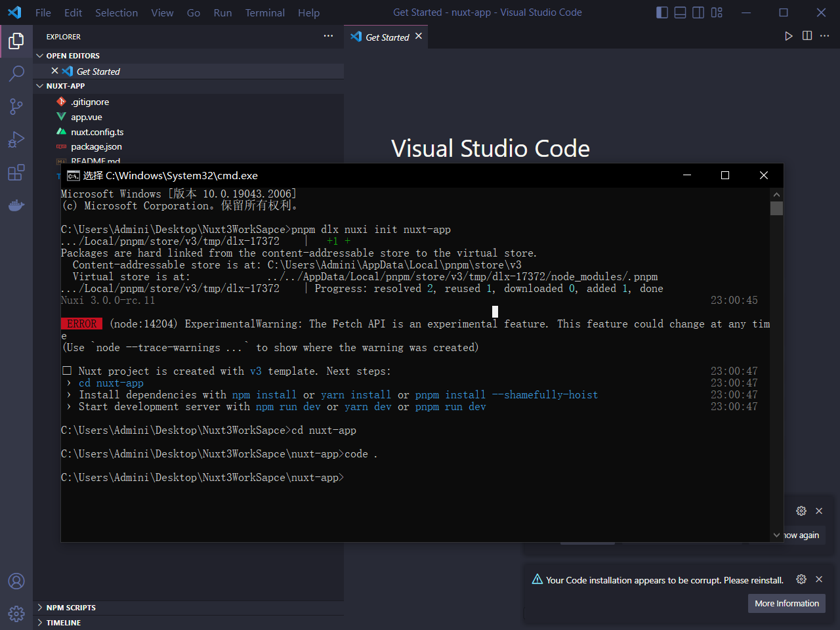This screenshot has height=630, width=840.
Task: Open app.vue file in Explorer
Action: pos(87,117)
